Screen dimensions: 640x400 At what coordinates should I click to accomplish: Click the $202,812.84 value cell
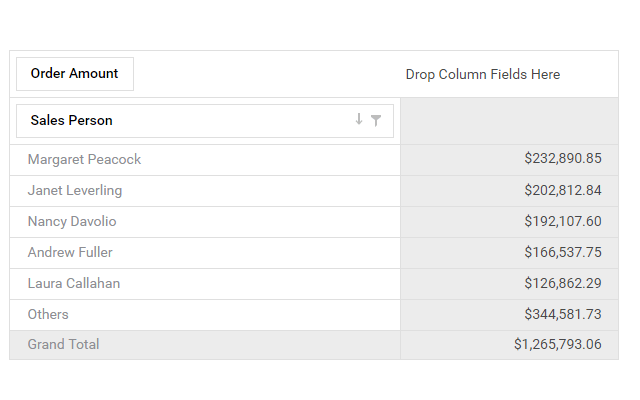562,191
